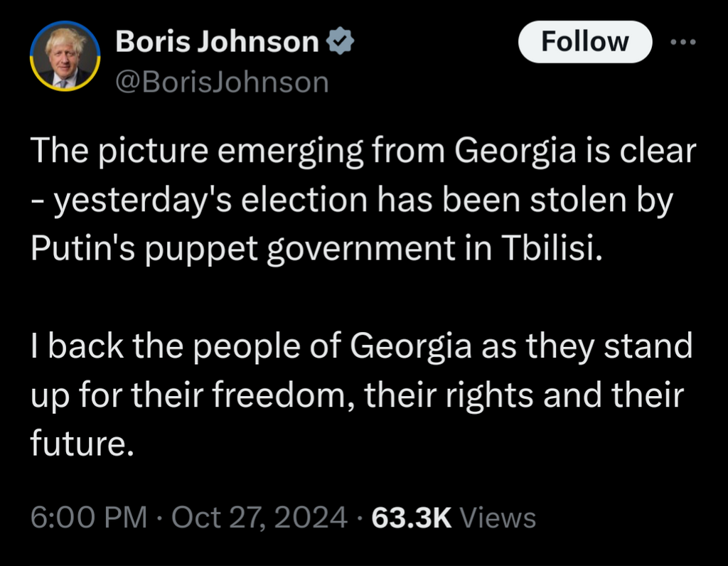The height and width of the screenshot is (566, 728).
Task: Click the line starting "I back the people"
Action: pyautogui.click(x=361, y=347)
